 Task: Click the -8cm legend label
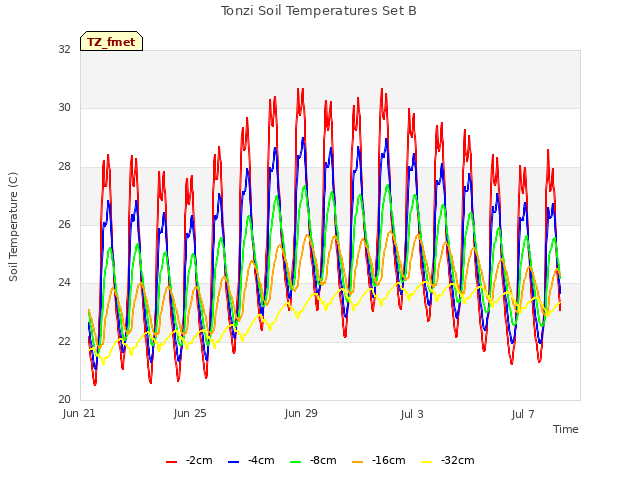click(323, 460)
